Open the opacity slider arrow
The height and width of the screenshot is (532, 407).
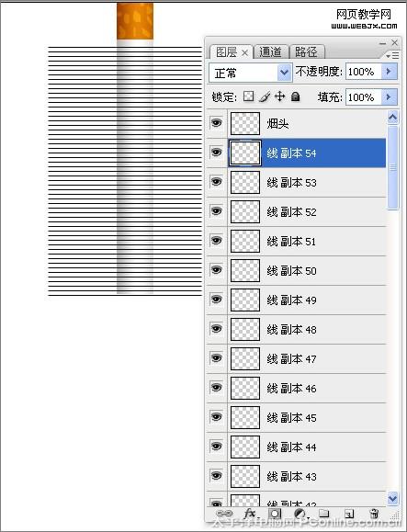pyautogui.click(x=389, y=72)
